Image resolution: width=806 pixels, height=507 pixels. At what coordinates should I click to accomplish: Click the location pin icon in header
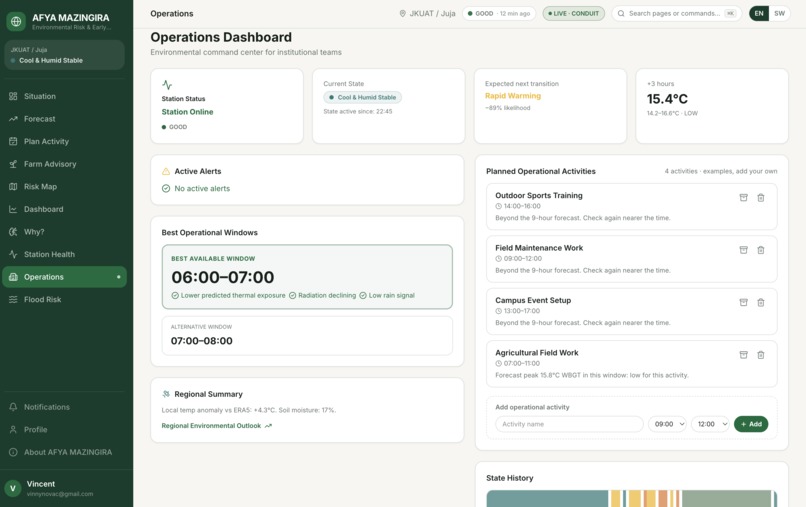[402, 13]
